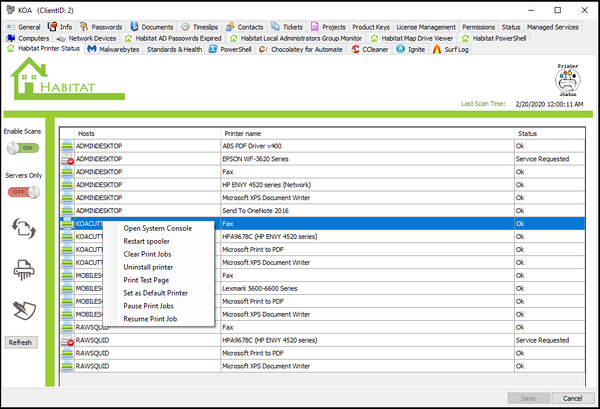Image resolution: width=600 pixels, height=409 pixels.
Task: Open the Computers tab
Action: coord(28,38)
